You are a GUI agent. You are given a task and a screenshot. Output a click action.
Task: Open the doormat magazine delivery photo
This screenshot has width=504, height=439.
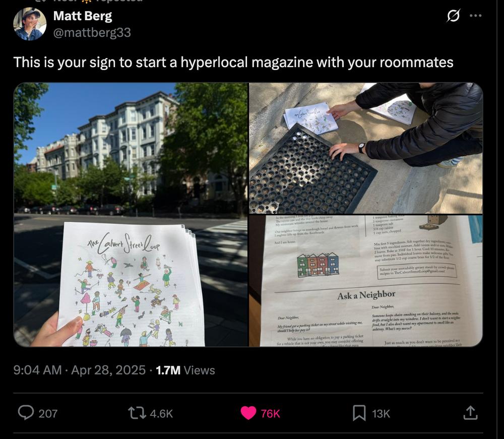click(366, 148)
